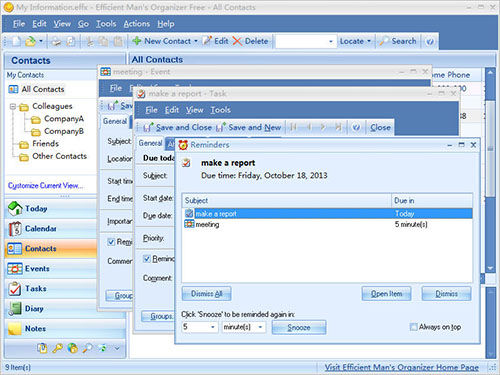Switch to the General tab in the task window
This screenshot has width=500, height=375.
(150, 143)
